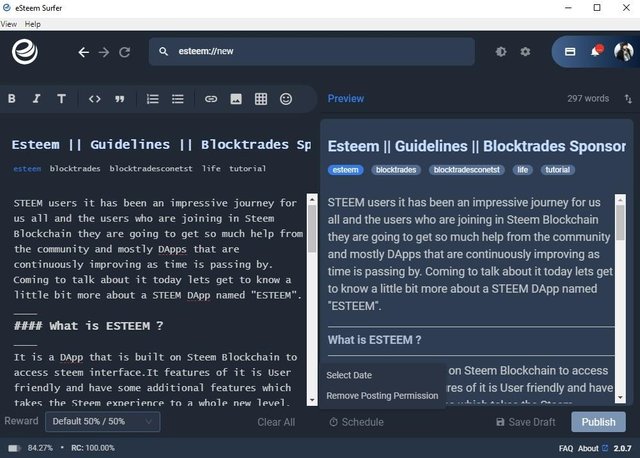Click the preview scrollbar thumb
Screen dimensions: 640x458
pos(620,222)
